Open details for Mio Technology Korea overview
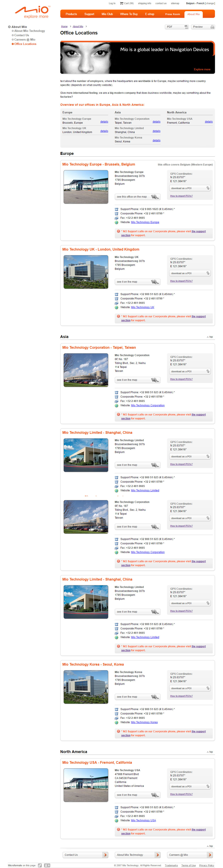Screen dimensions: 223x868 156,140
